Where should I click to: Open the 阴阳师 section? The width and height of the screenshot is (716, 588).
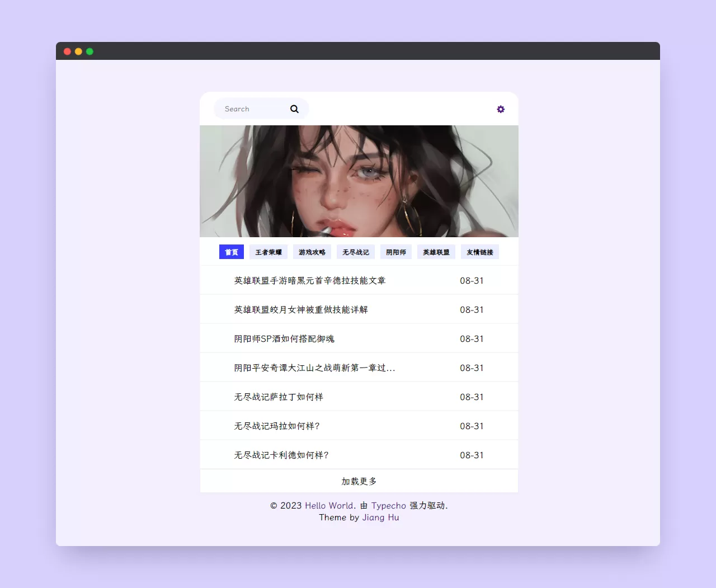[395, 252]
